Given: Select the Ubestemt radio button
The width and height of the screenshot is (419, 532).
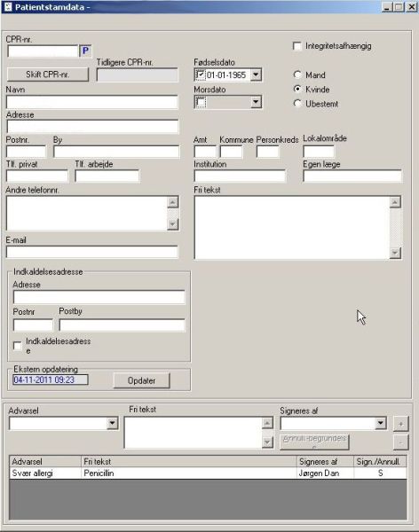Looking at the screenshot, I should (x=297, y=103).
